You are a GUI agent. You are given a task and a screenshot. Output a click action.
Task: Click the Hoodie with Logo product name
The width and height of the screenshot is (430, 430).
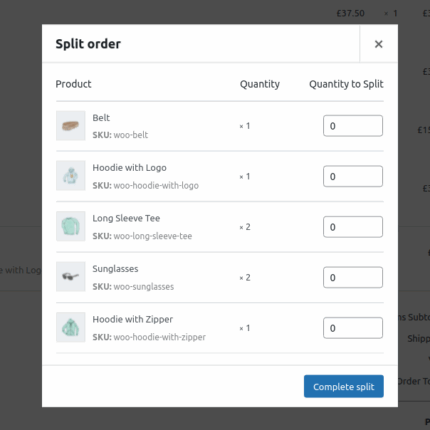[x=129, y=168]
